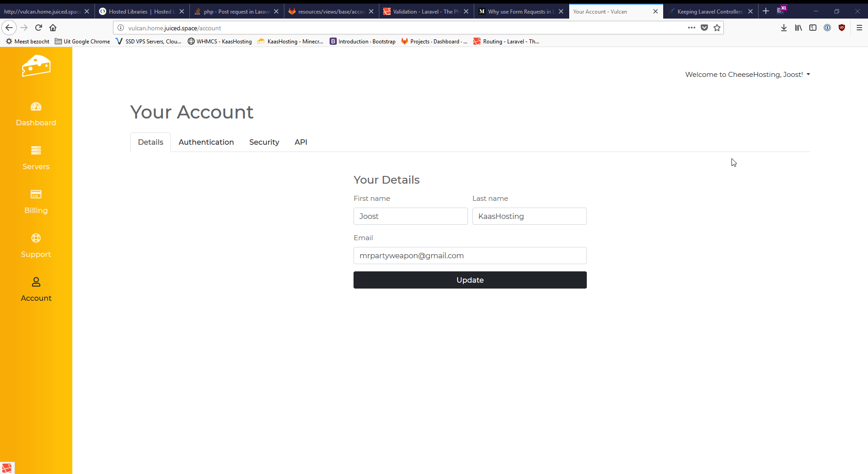Open the Billing section icon

click(36, 194)
